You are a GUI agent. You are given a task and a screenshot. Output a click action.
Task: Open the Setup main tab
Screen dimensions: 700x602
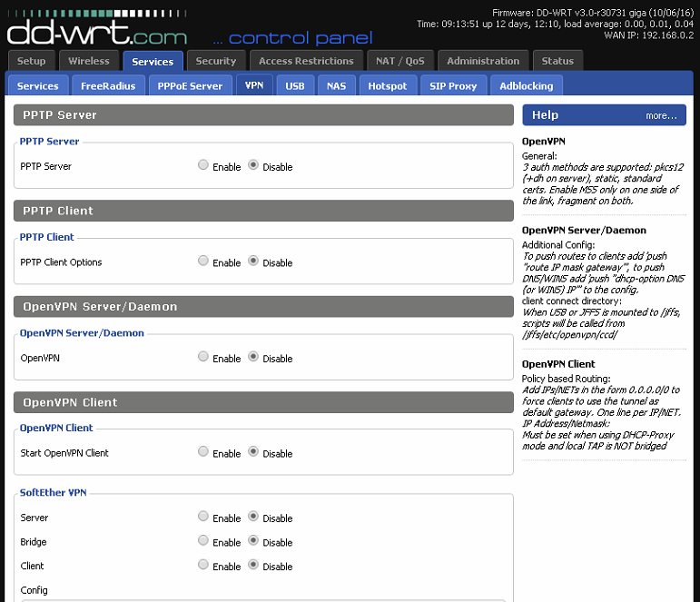point(31,61)
